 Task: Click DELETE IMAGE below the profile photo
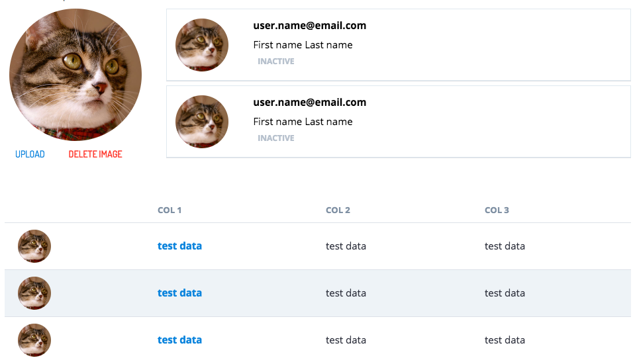point(95,154)
